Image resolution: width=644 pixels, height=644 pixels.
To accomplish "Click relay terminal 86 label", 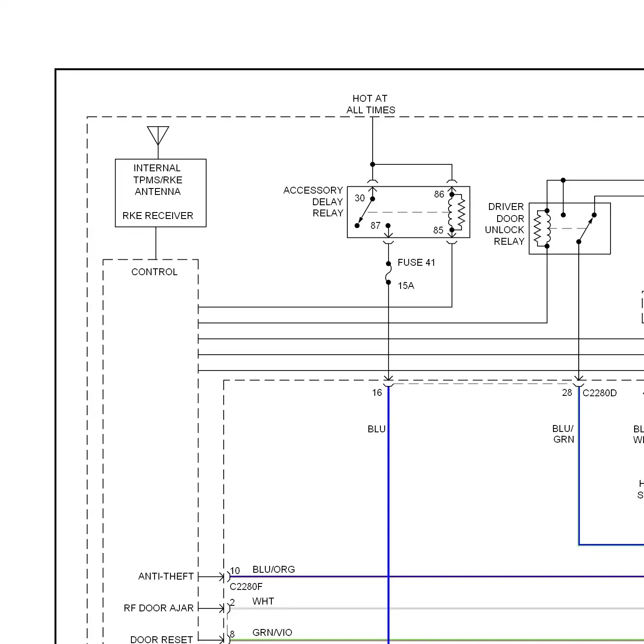I will [439, 194].
